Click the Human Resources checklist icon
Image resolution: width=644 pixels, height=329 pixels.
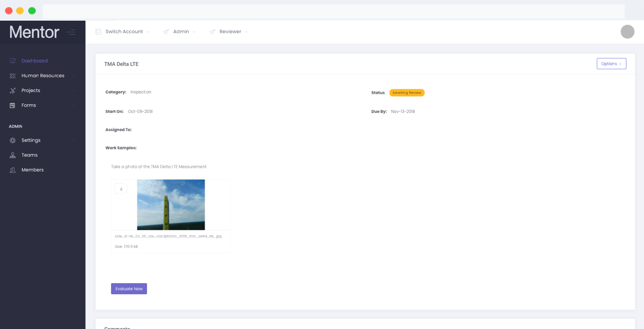coord(13,76)
